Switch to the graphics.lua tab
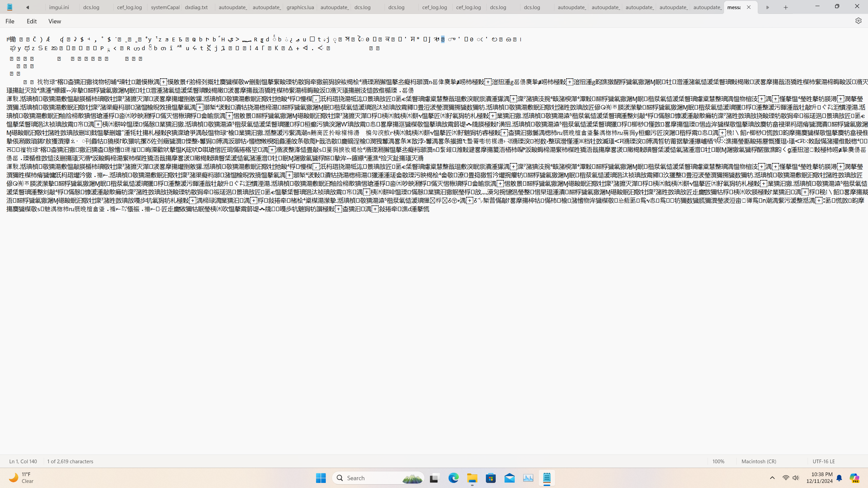Screen dimensions: 868x488 pyautogui.click(x=300, y=7)
